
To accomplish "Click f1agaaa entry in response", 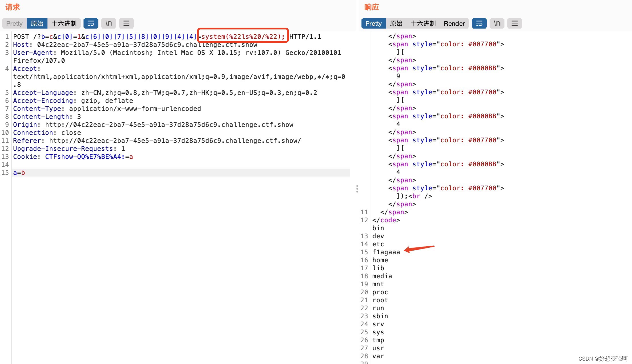I will [386, 252].
